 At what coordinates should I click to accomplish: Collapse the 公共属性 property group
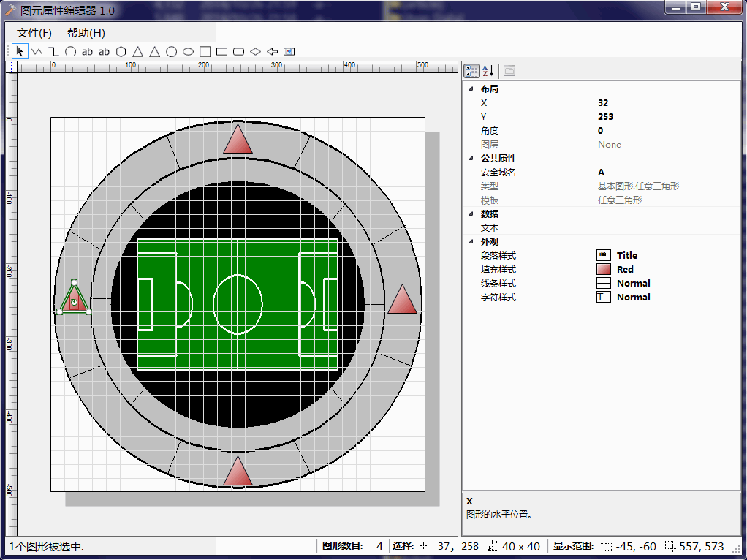[x=471, y=158]
